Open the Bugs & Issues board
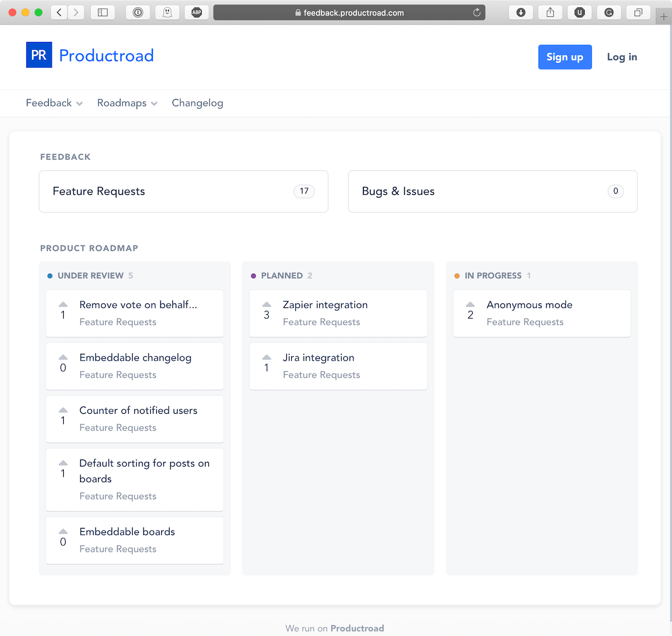This screenshot has width=672, height=636. coord(493,191)
